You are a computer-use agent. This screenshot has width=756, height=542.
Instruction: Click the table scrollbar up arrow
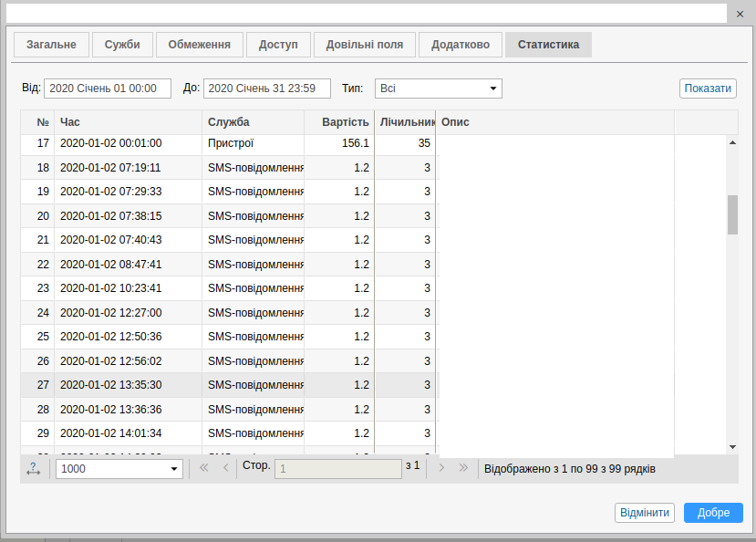point(732,142)
